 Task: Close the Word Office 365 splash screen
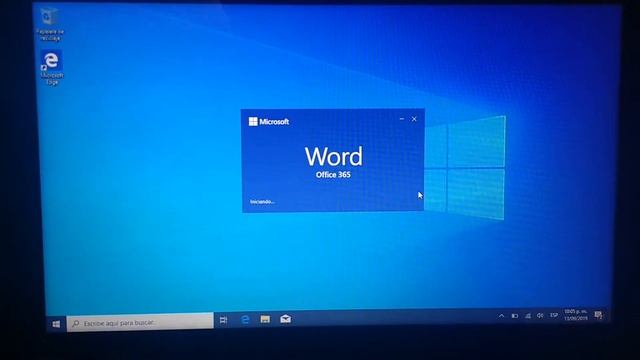tap(414, 119)
